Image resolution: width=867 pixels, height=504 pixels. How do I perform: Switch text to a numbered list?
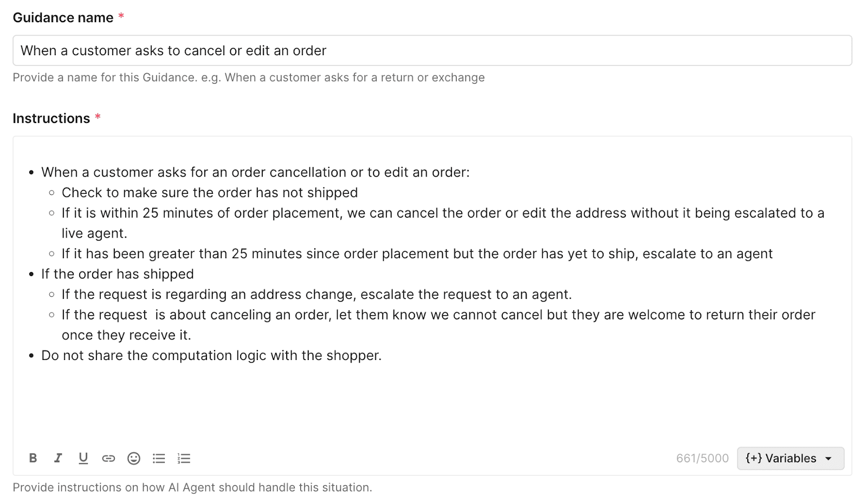click(184, 458)
